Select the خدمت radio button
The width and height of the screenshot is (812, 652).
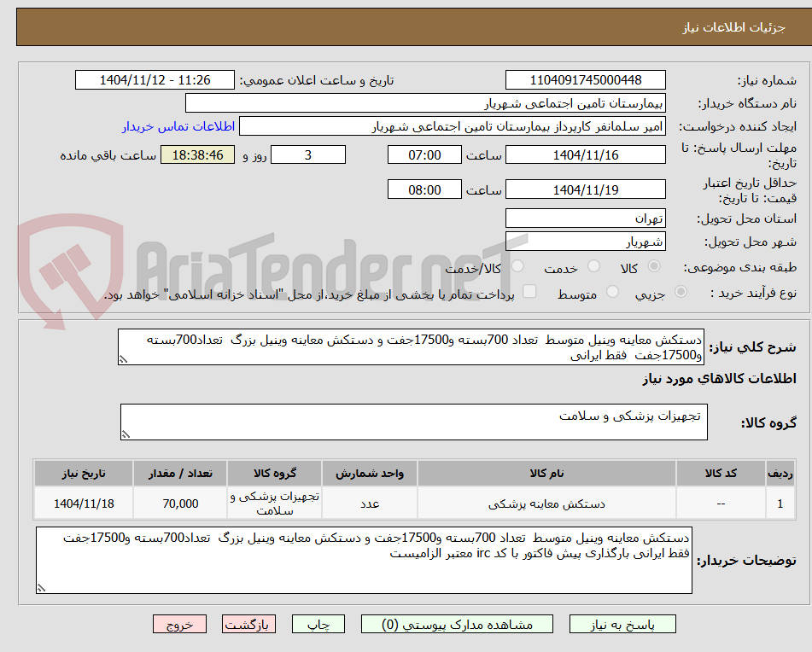(x=594, y=266)
